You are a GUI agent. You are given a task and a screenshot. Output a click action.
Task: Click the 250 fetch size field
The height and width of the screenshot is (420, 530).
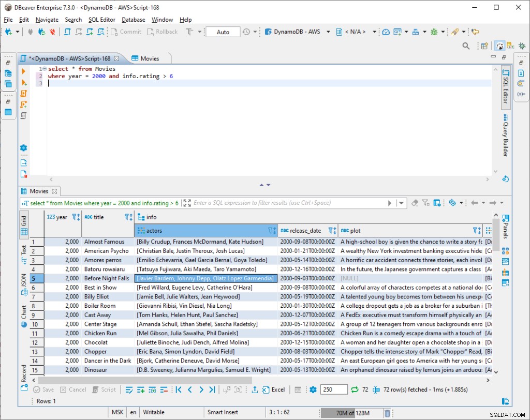click(334, 389)
